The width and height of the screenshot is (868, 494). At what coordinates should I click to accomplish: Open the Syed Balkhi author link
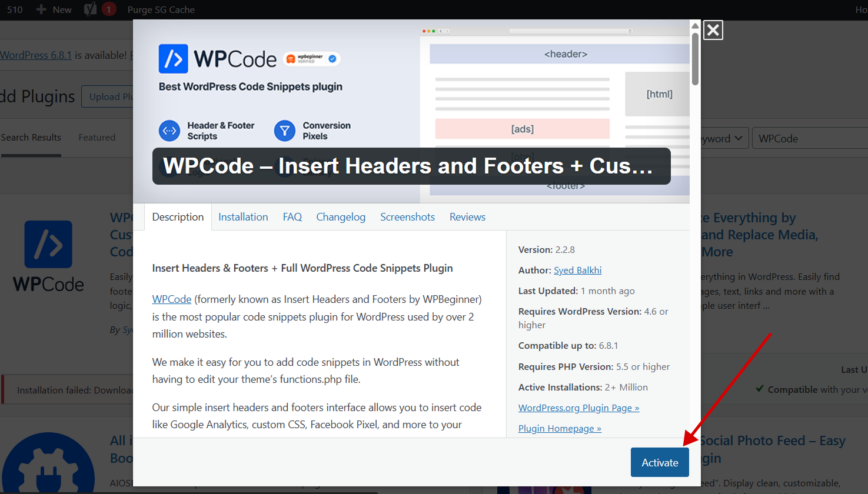(577, 270)
